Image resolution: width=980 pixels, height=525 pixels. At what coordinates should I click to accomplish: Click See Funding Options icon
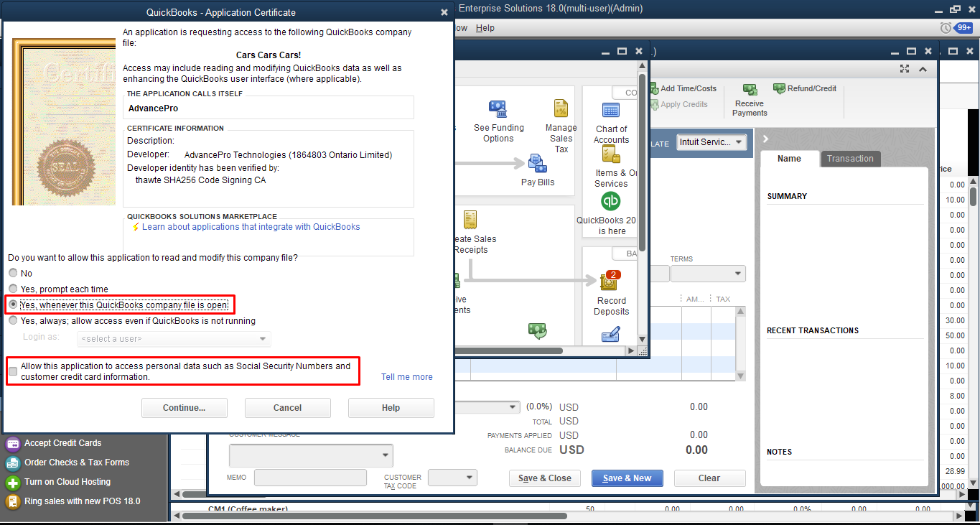(498, 110)
